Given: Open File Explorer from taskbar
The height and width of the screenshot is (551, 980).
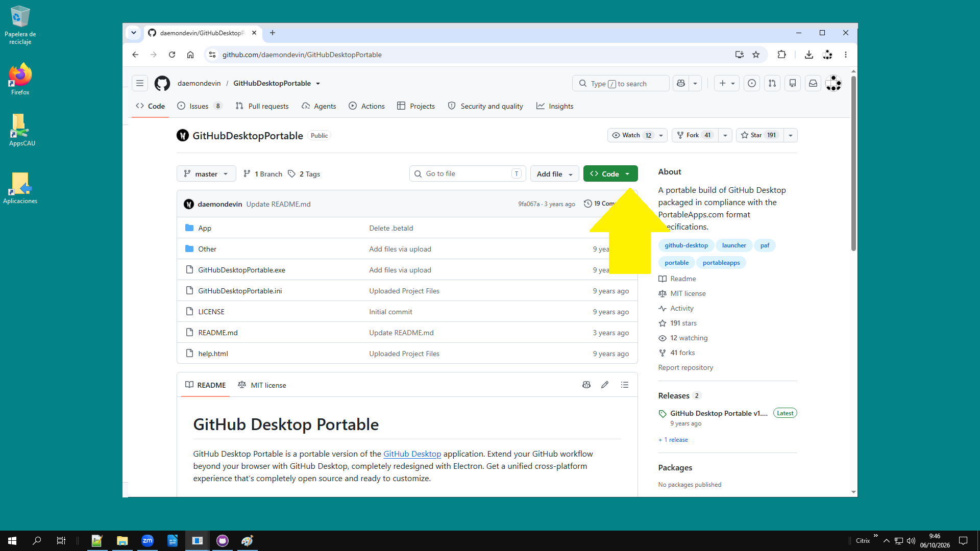Looking at the screenshot, I should click(x=122, y=541).
